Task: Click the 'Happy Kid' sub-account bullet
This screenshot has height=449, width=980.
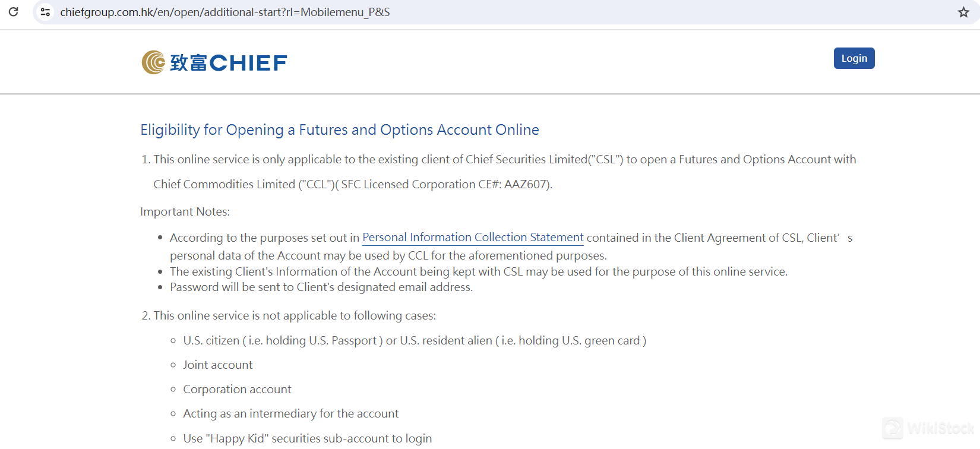Action: [x=307, y=438]
